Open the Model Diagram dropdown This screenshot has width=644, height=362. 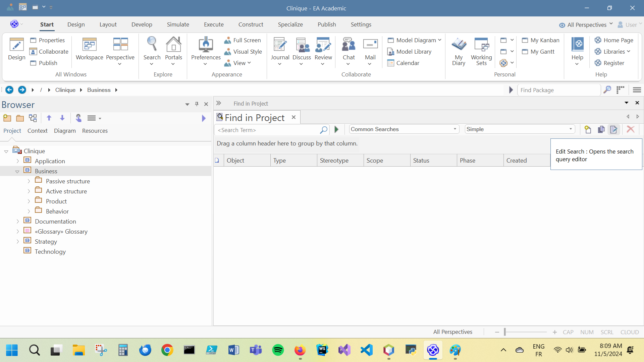coord(415,40)
